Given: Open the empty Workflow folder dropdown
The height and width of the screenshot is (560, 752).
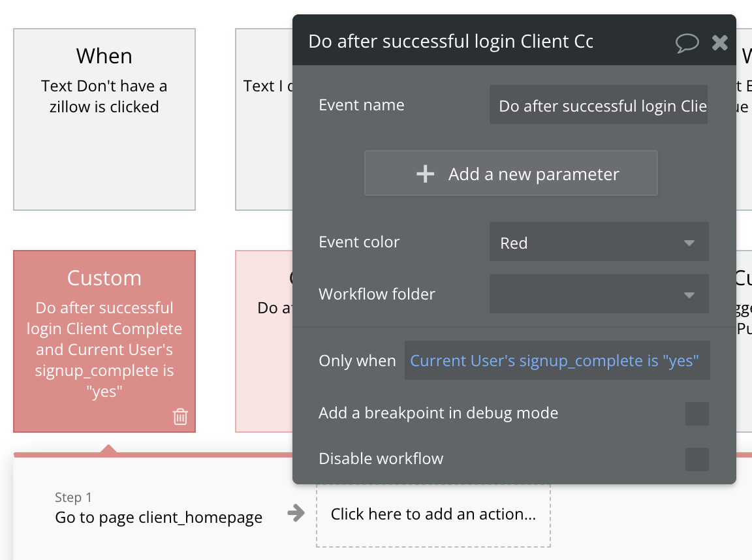Looking at the screenshot, I should tap(599, 294).
